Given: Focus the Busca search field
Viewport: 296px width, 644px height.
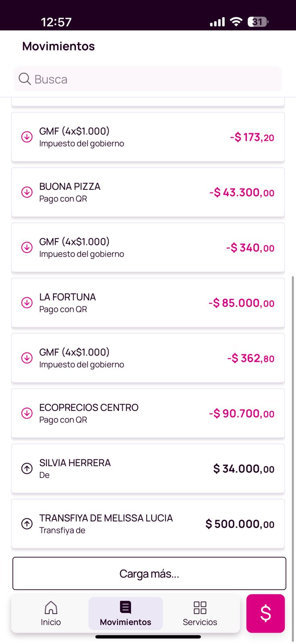Looking at the screenshot, I should pyautogui.click(x=157, y=79).
